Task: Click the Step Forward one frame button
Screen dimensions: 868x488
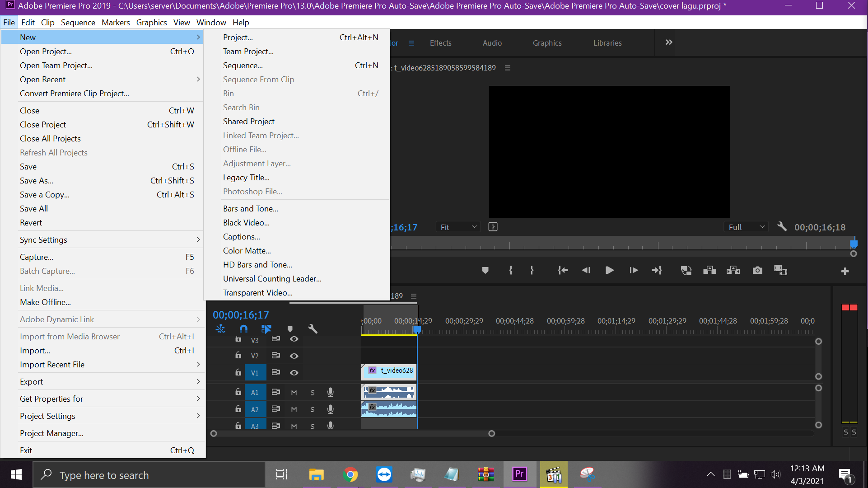Action: point(633,270)
